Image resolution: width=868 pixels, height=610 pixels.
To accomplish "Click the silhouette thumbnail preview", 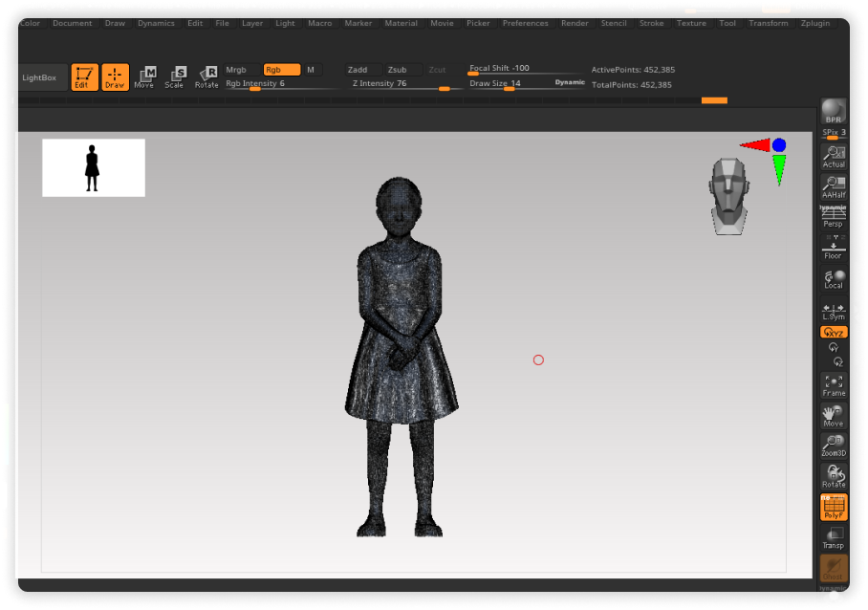I will [x=94, y=167].
